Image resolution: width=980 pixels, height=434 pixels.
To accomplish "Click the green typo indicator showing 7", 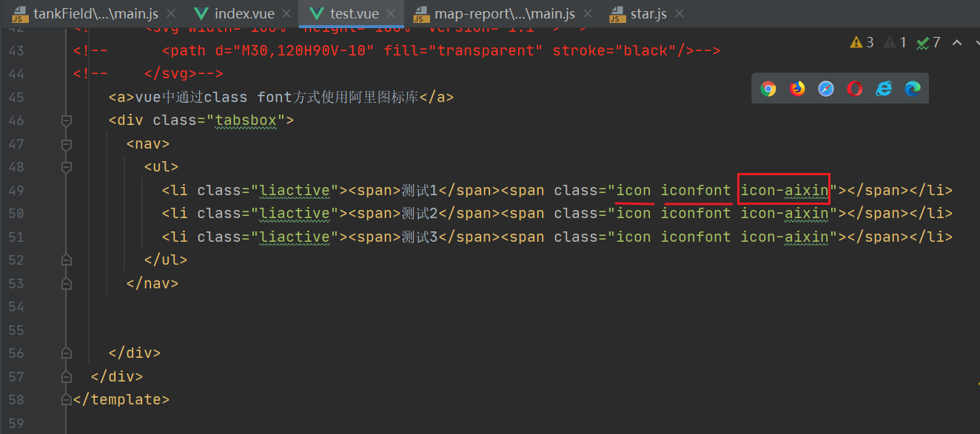I will pos(928,43).
